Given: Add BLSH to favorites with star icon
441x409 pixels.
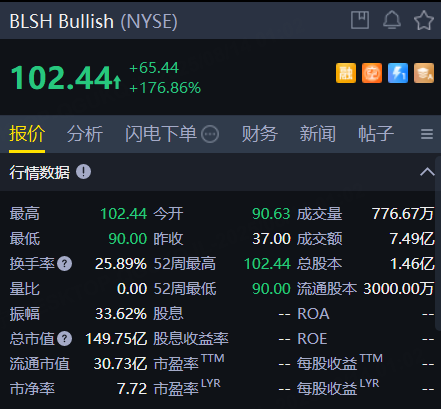Looking at the screenshot, I should click(x=424, y=20).
